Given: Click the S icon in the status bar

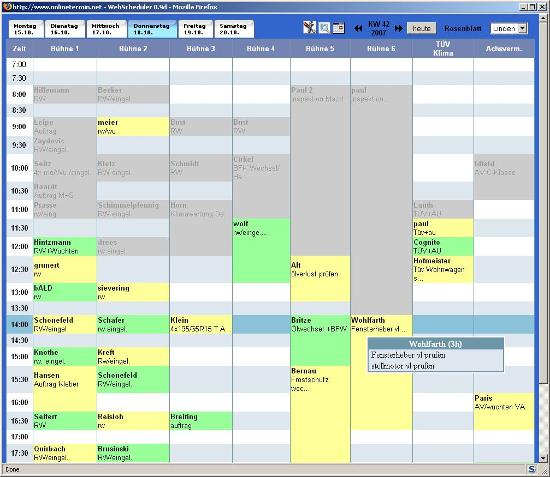Looking at the screenshot, I should 532,469.
